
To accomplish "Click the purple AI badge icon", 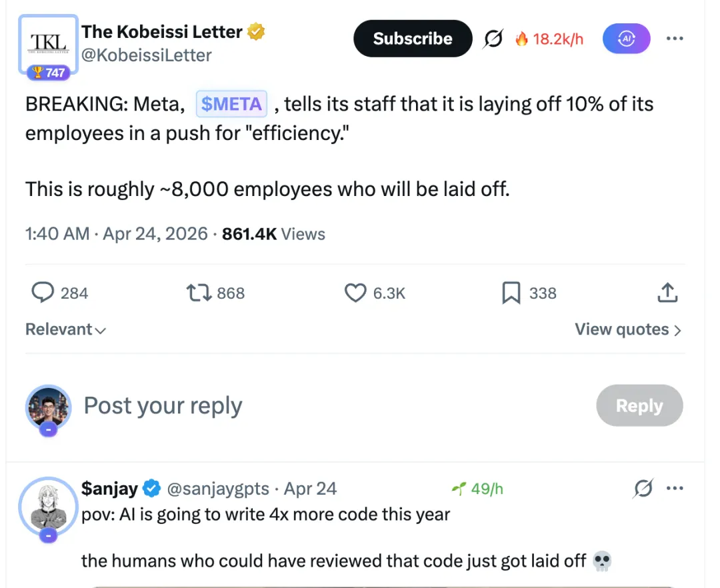I will pyautogui.click(x=626, y=39).
